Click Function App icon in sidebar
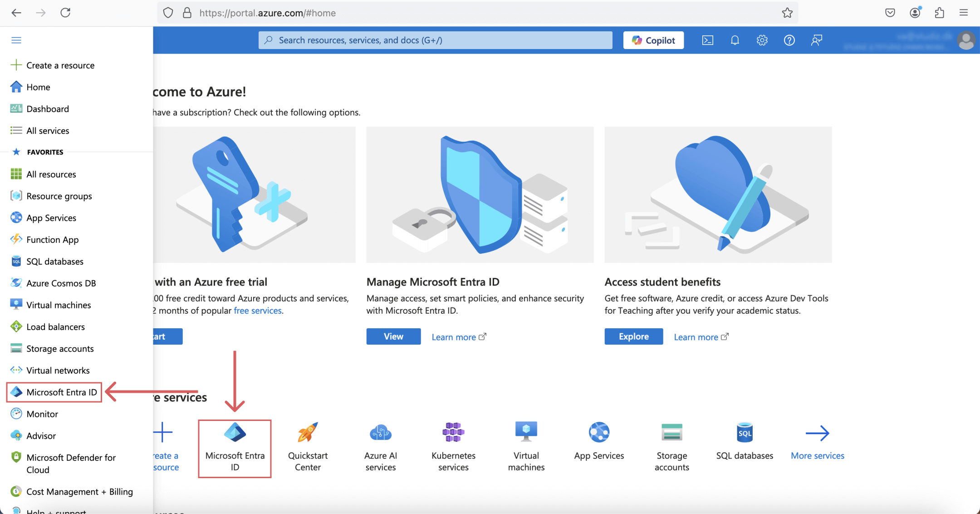Screen dimensions: 980x514 coord(16,240)
